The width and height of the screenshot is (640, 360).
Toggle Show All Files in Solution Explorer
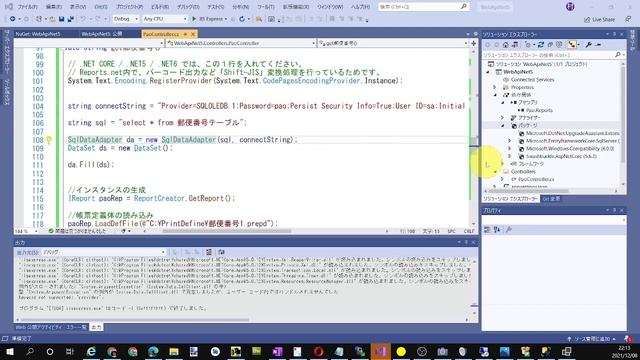coord(559,44)
